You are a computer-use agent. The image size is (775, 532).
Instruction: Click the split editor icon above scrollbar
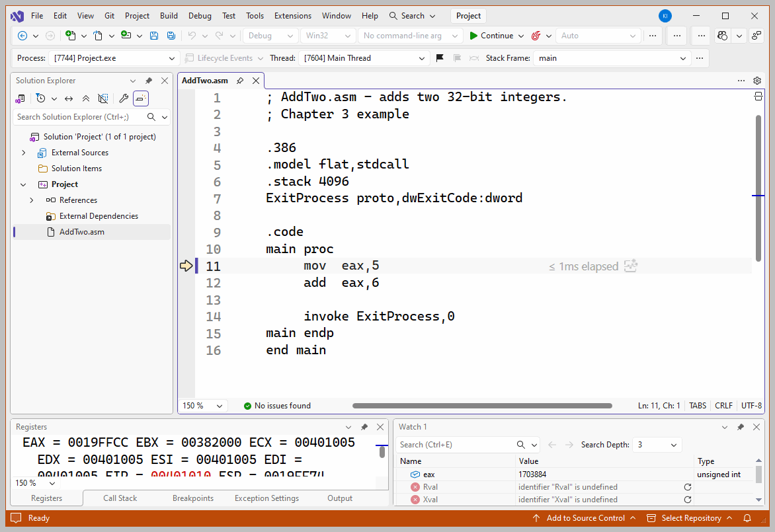point(758,97)
